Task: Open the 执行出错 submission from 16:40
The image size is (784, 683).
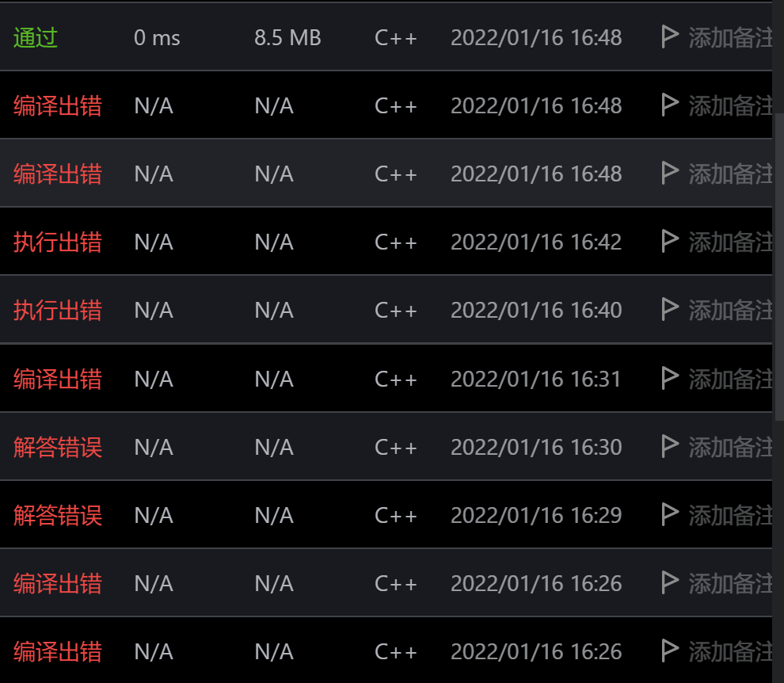Action: tap(57, 310)
